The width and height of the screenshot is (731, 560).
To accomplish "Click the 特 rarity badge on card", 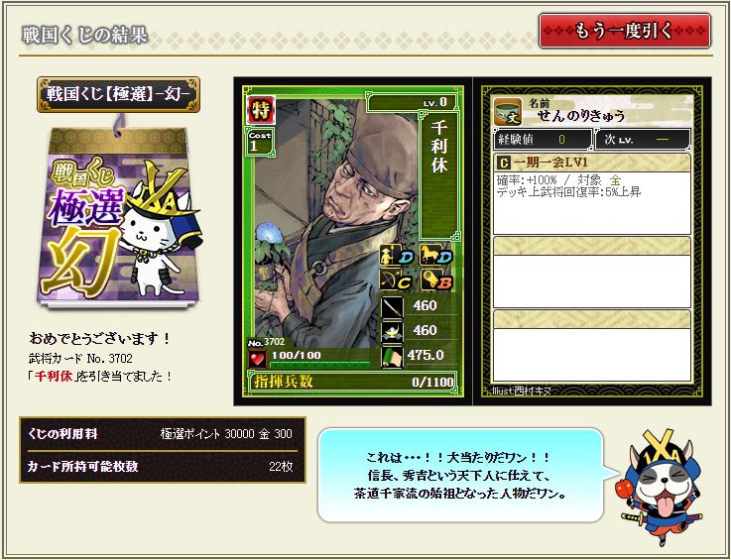I will pos(261,110).
